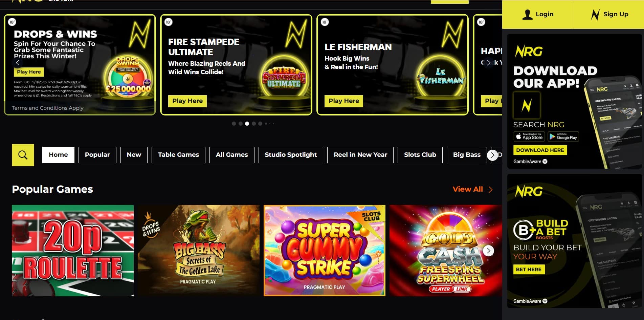Open the App Store download badge
The image size is (644, 320).
click(x=529, y=136)
